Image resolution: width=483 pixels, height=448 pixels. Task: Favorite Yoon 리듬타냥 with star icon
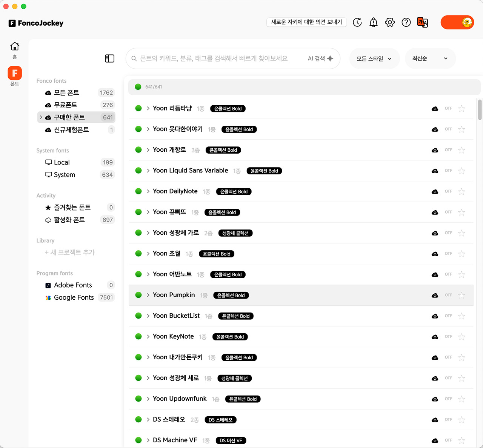[461, 109]
